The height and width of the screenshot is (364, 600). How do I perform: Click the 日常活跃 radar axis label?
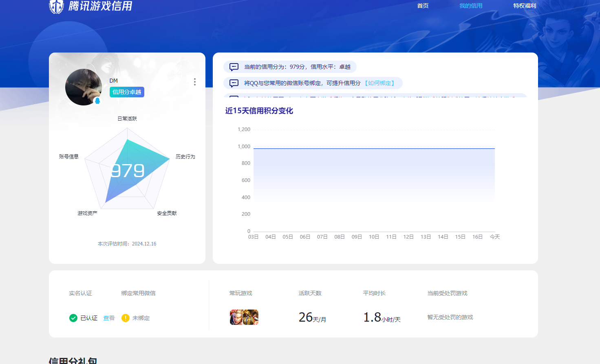point(127,118)
